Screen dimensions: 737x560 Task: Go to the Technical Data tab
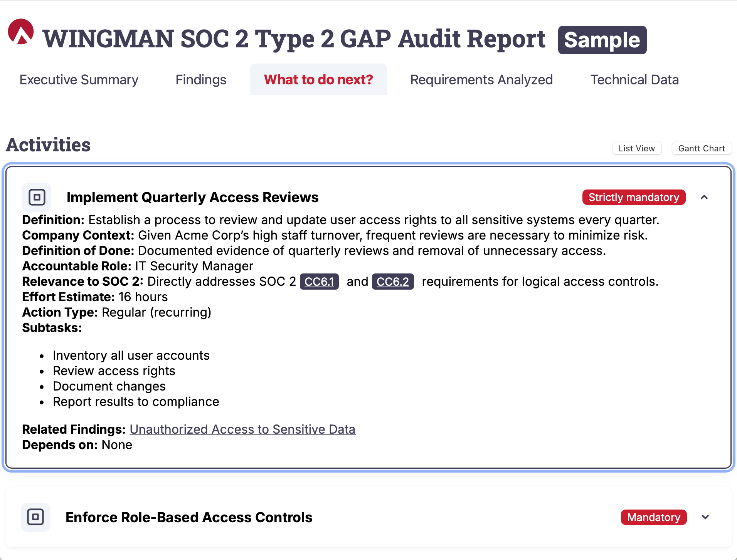click(x=634, y=80)
